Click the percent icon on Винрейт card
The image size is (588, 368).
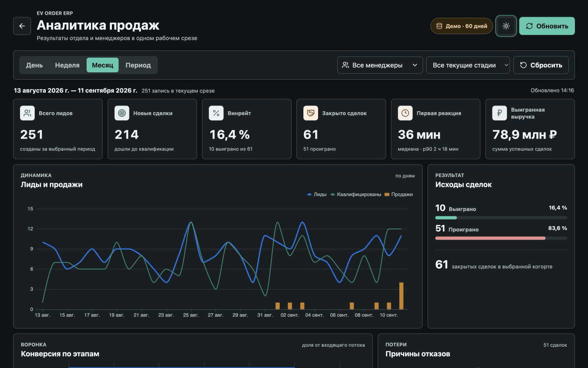(x=216, y=113)
